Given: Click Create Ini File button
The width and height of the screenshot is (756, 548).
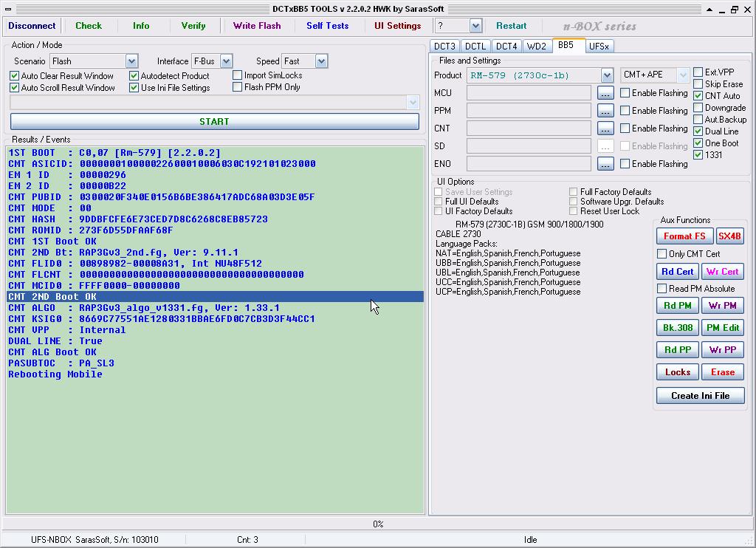Looking at the screenshot, I should tap(701, 396).
